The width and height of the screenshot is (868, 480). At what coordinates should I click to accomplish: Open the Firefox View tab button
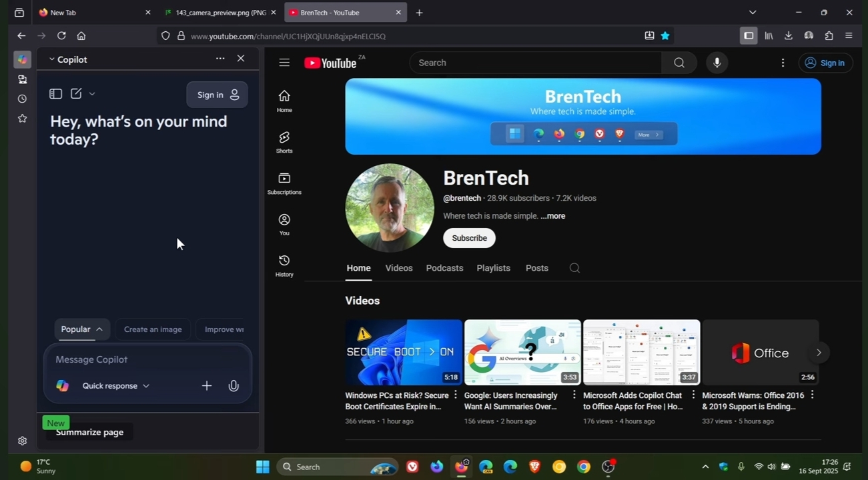[19, 13]
